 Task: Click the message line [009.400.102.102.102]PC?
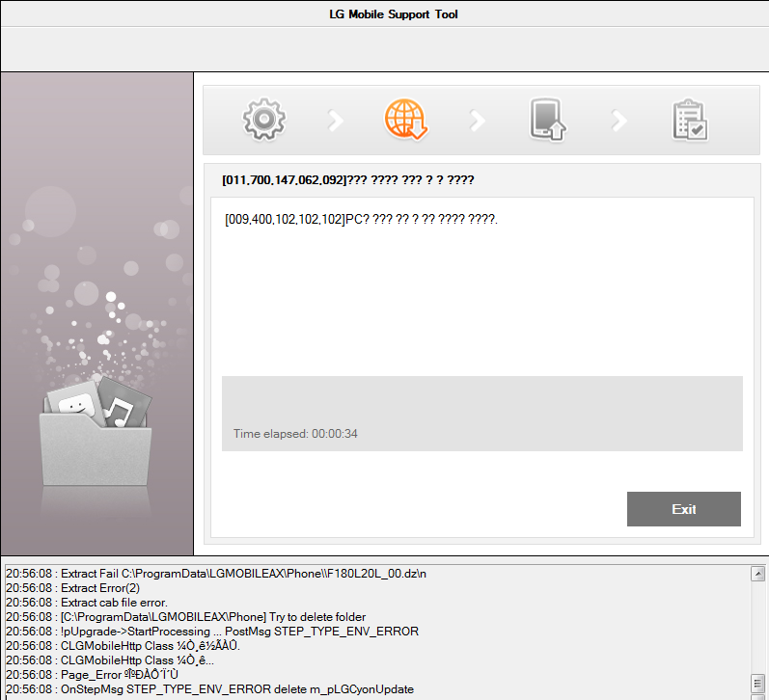pos(361,219)
